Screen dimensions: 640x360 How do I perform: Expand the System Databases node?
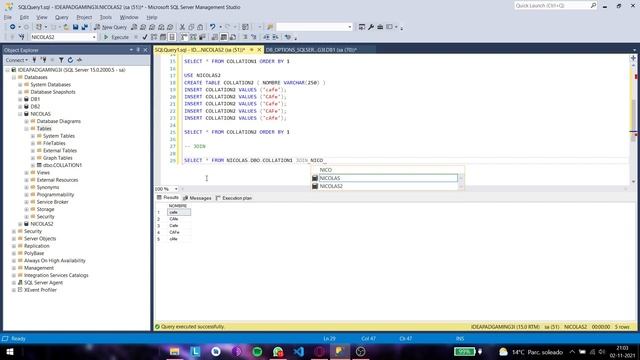coord(20,84)
